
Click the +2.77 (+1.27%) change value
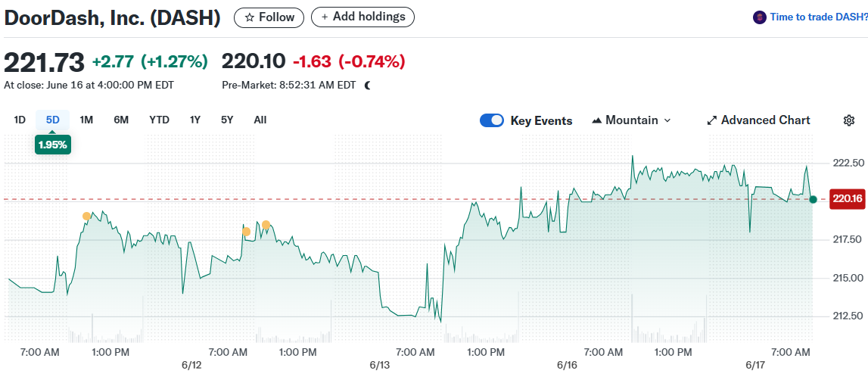tap(150, 61)
